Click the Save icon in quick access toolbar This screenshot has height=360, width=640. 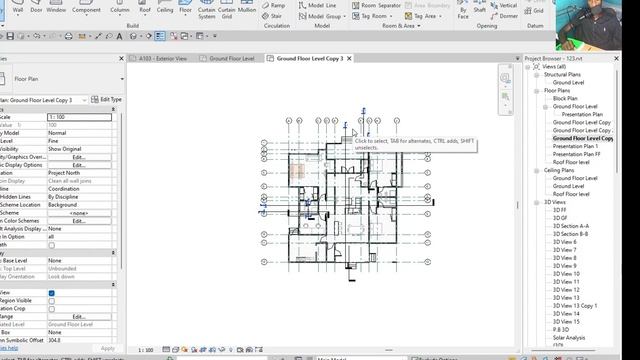[x=10, y=36]
